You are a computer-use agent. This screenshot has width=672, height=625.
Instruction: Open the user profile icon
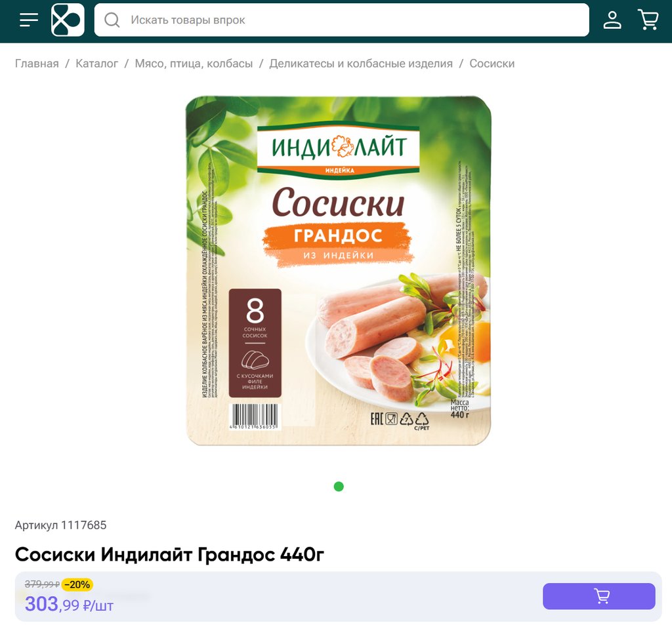[x=612, y=20]
